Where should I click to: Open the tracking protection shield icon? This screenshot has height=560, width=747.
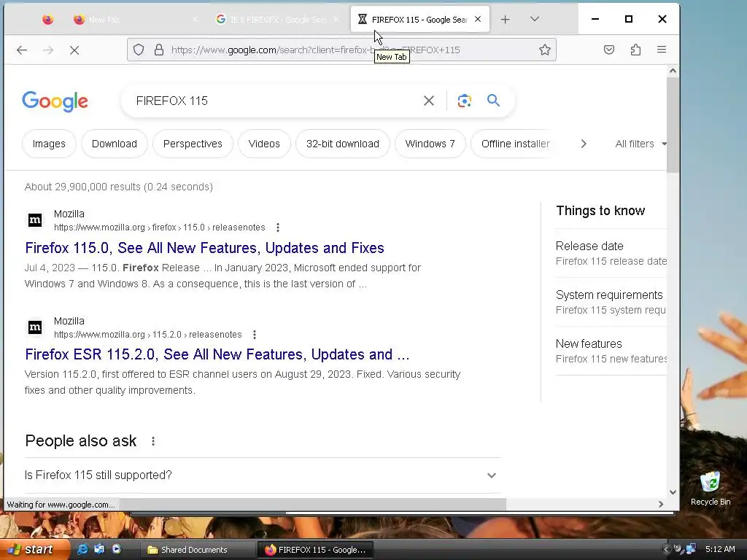139,50
